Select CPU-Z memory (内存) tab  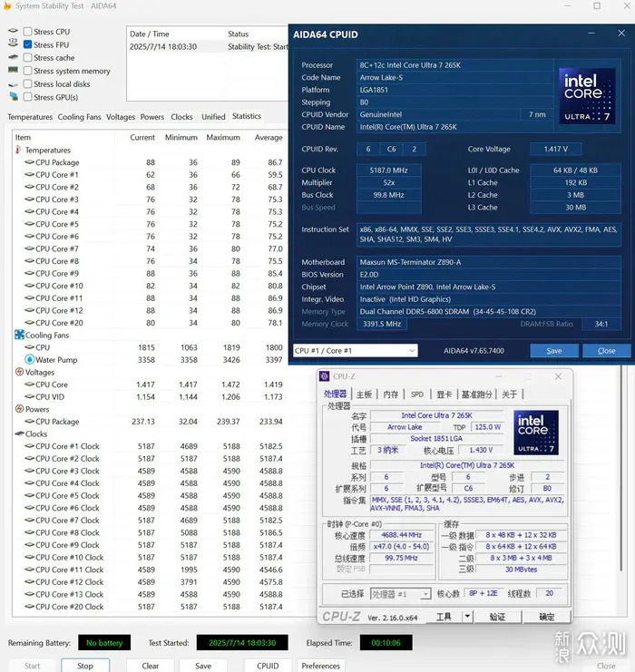click(x=391, y=394)
